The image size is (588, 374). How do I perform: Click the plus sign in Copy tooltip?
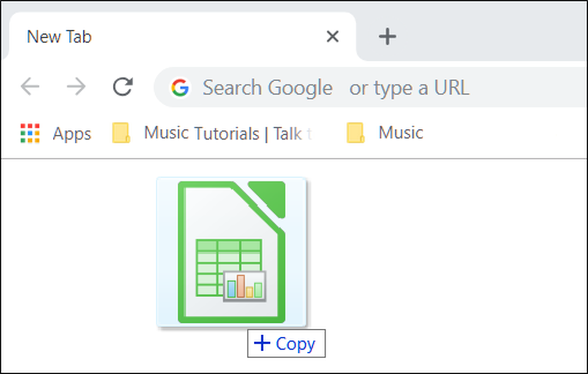262,343
